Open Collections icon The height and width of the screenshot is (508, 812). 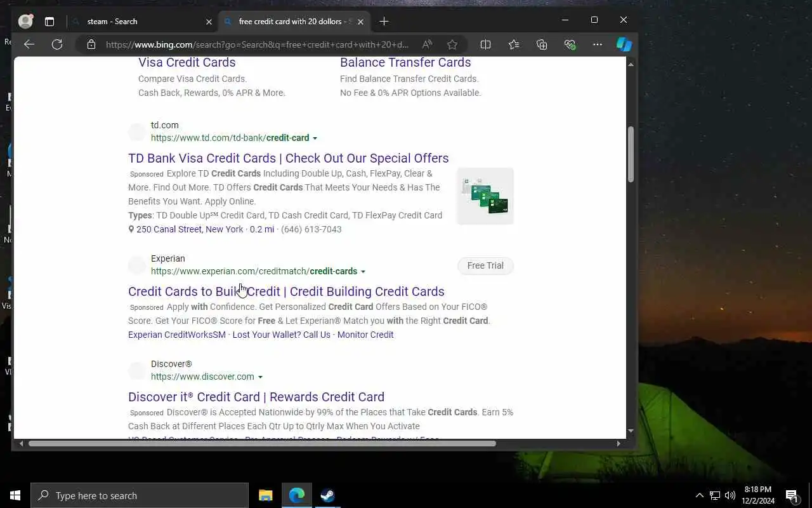click(542, 44)
